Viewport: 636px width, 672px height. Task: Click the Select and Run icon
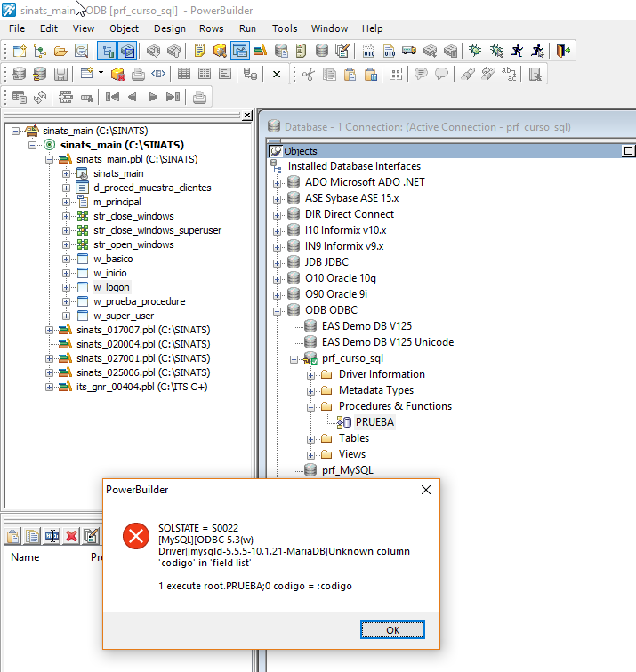pyautogui.click(x=537, y=51)
